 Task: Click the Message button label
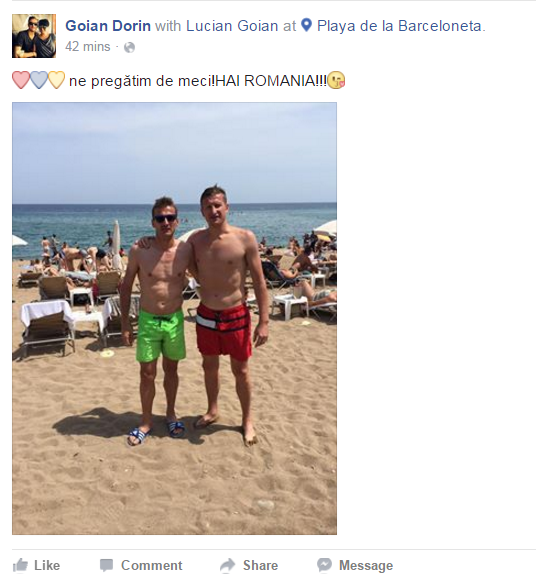pos(366,565)
